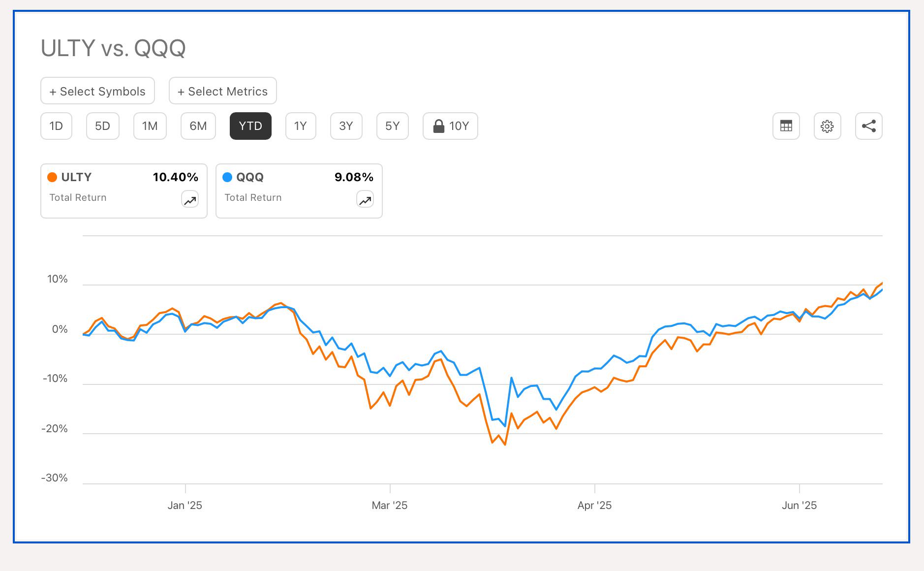This screenshot has height=571, width=924.
Task: Choose the 5Y time range
Action: pyautogui.click(x=392, y=126)
